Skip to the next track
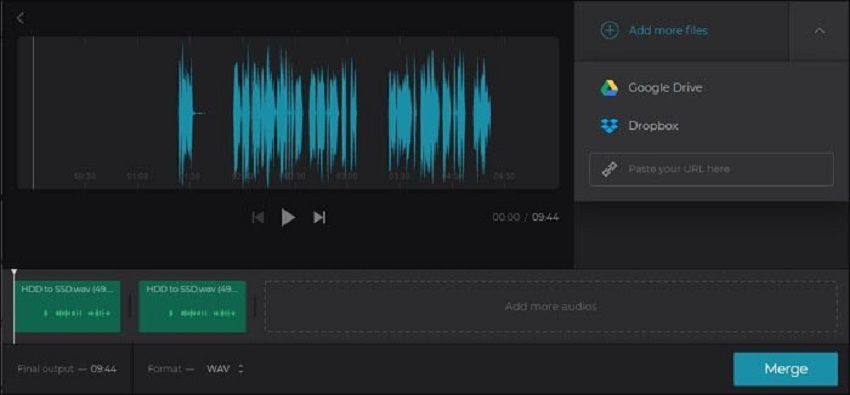The height and width of the screenshot is (395, 850). pos(319,217)
